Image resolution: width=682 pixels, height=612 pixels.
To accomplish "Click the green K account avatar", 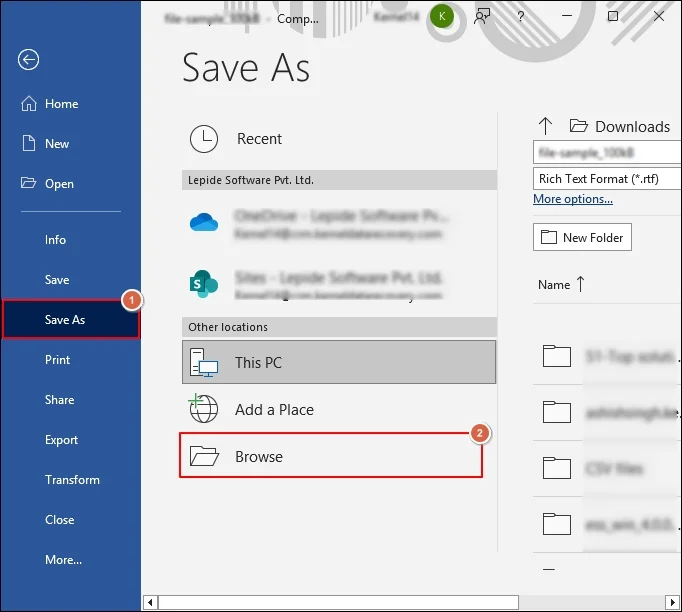I will coord(441,16).
